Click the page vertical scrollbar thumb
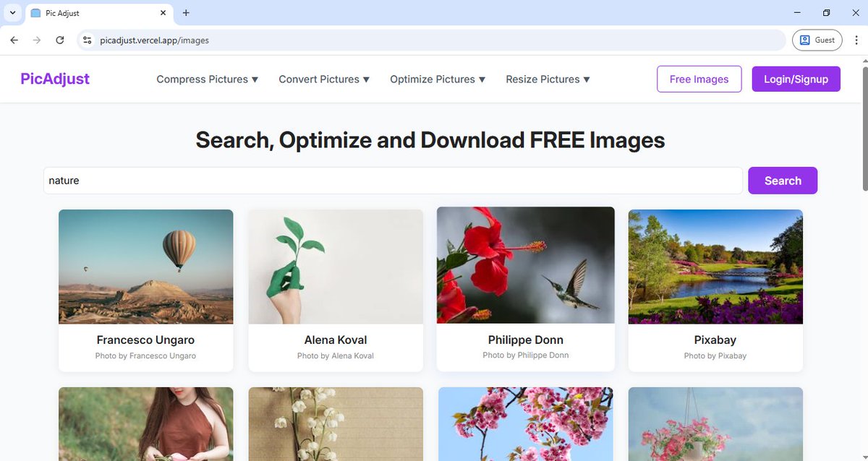This screenshot has height=461, width=868. [864, 129]
